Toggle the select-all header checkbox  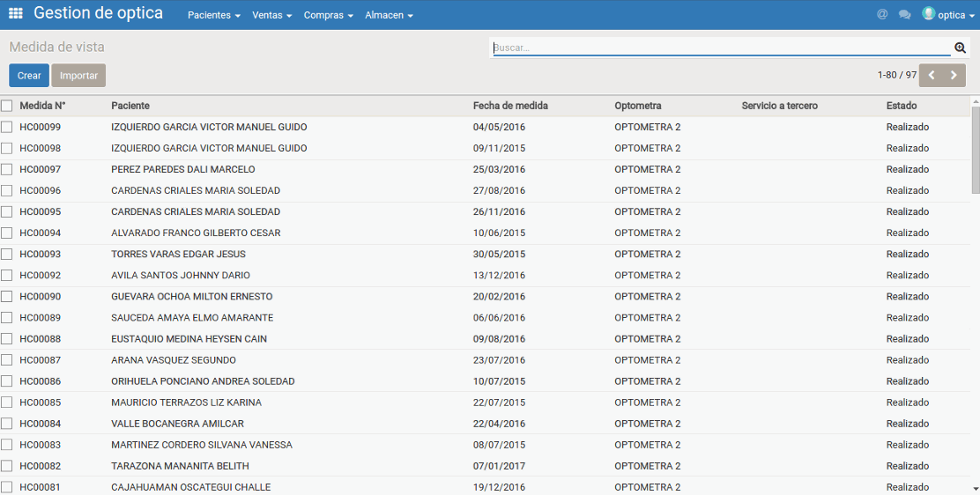pos(7,106)
